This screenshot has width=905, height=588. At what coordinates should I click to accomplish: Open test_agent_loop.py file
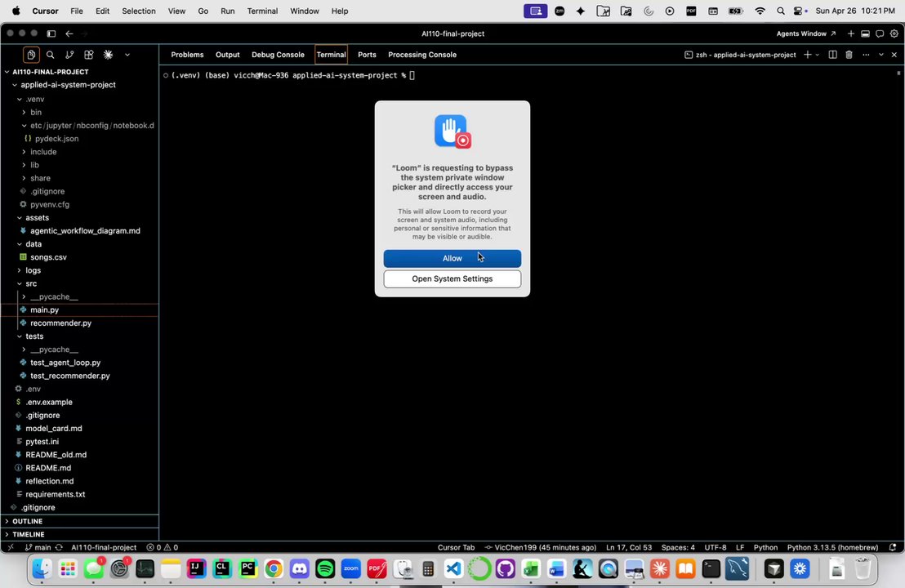(65, 363)
